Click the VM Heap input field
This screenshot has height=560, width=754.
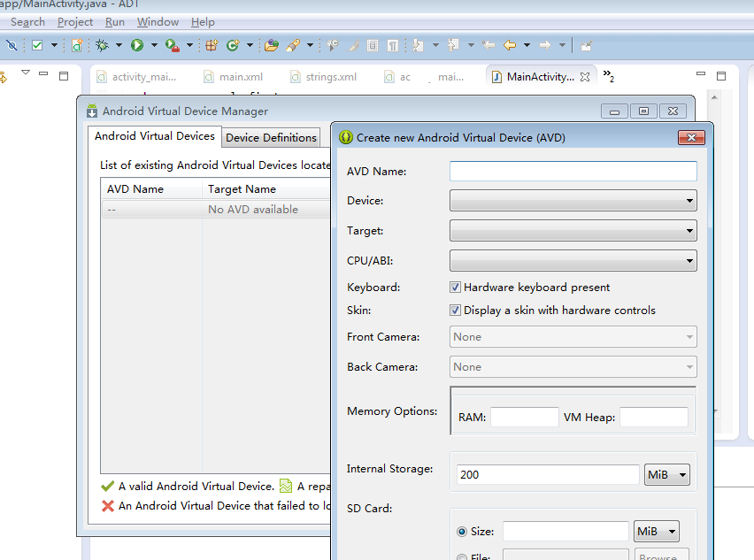[654, 418]
